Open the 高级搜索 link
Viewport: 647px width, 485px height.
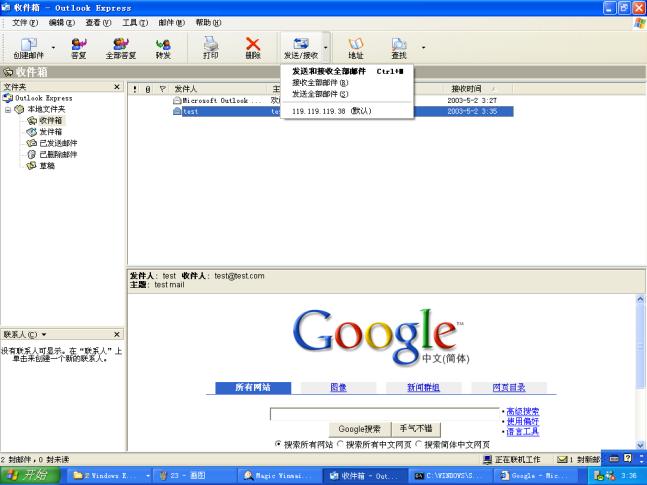pyautogui.click(x=522, y=411)
